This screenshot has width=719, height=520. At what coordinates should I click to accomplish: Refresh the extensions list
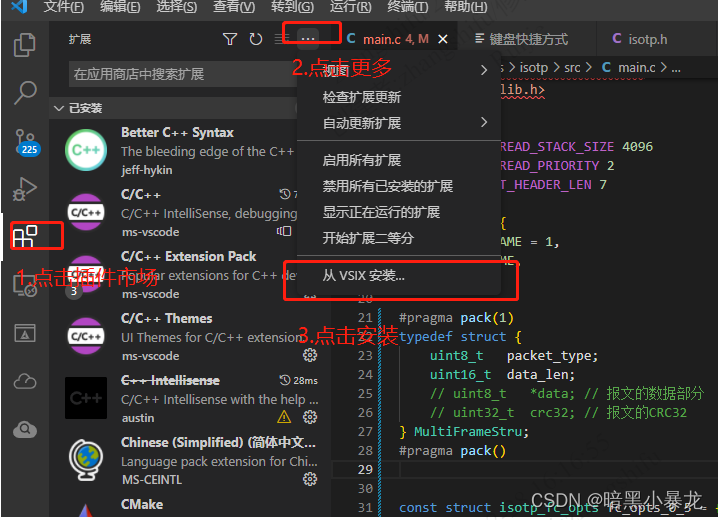(x=255, y=39)
